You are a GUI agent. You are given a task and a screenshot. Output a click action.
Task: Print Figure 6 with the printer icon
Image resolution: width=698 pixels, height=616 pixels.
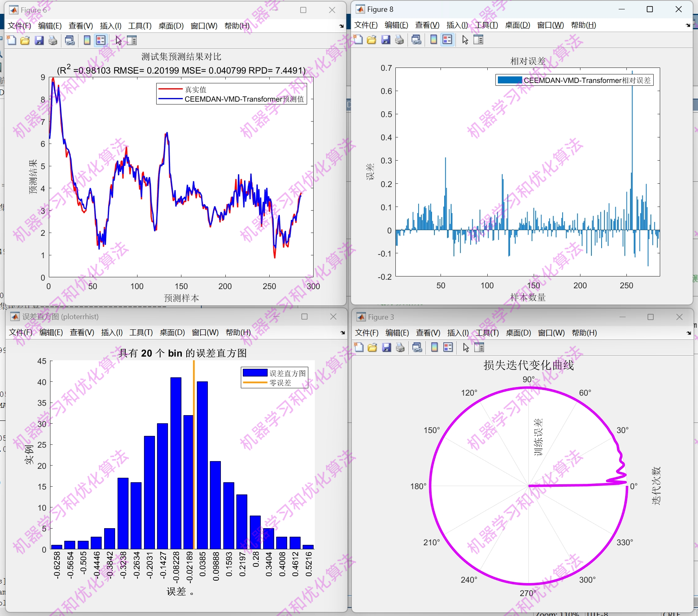point(53,40)
